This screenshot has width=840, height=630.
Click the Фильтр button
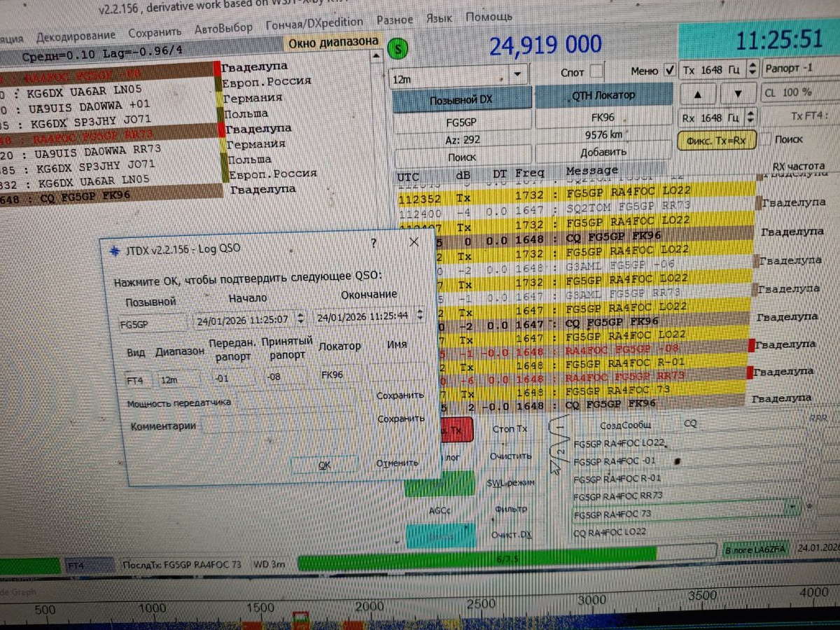(510, 509)
